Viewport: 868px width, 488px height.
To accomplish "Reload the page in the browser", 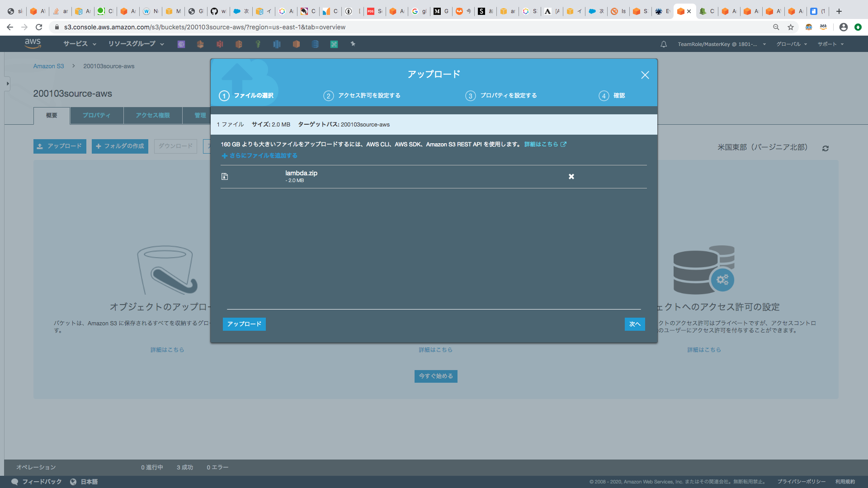I will click(39, 27).
